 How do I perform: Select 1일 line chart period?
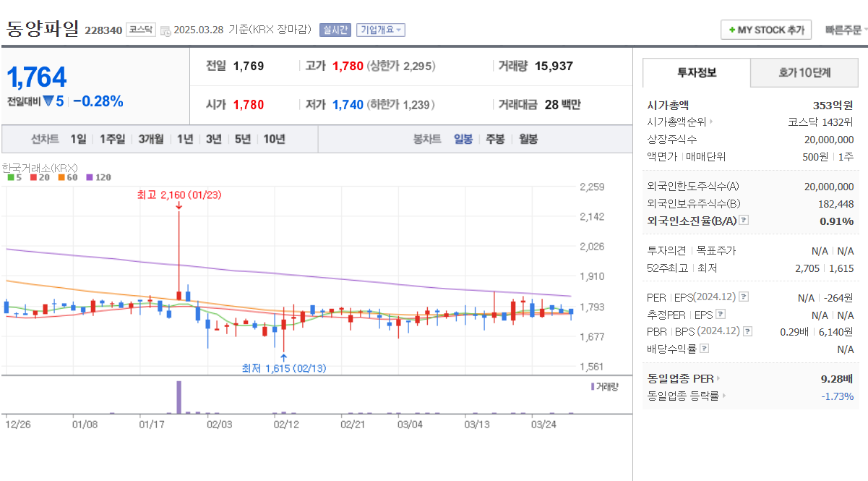pyautogui.click(x=78, y=139)
